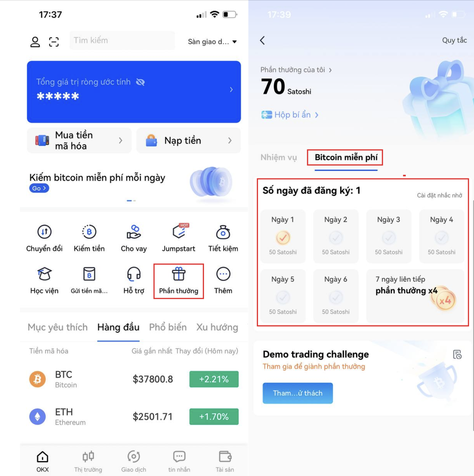474x476 pixels.
Task: Open the Phần thưởng gift icon
Action: coord(179,274)
